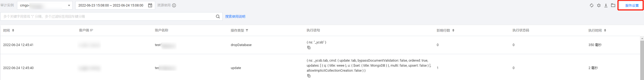Open the calendar date picker icon
644x80 pixels.
pyautogui.click(x=150, y=5)
